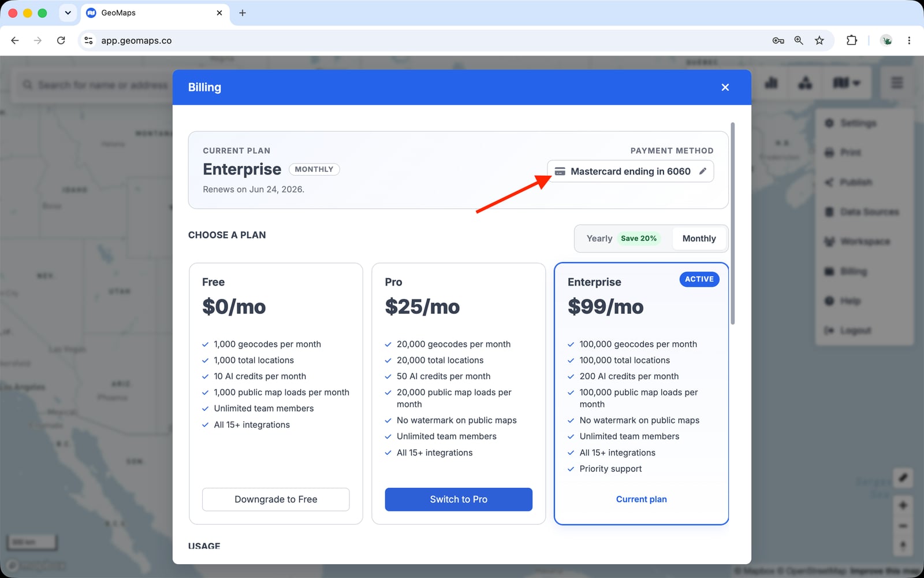Image resolution: width=924 pixels, height=578 pixels.
Task: Click Current plan label in Enterprise card
Action: [641, 499]
